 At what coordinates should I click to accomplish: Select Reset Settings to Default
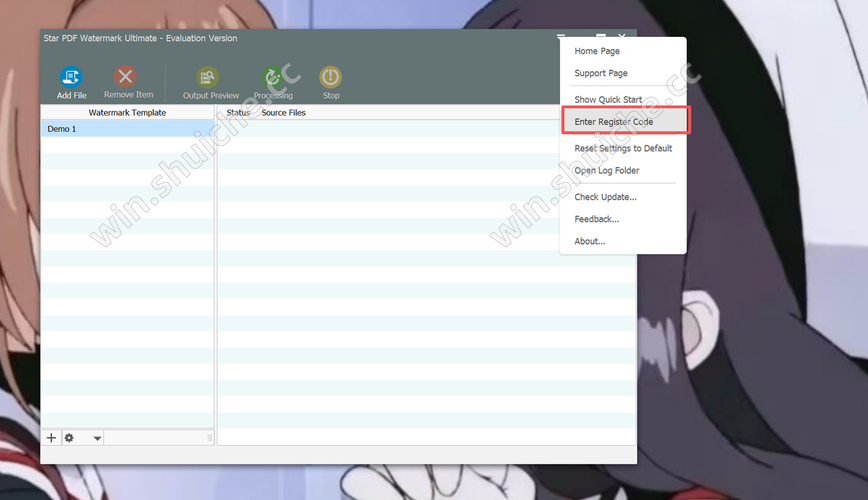tap(623, 148)
